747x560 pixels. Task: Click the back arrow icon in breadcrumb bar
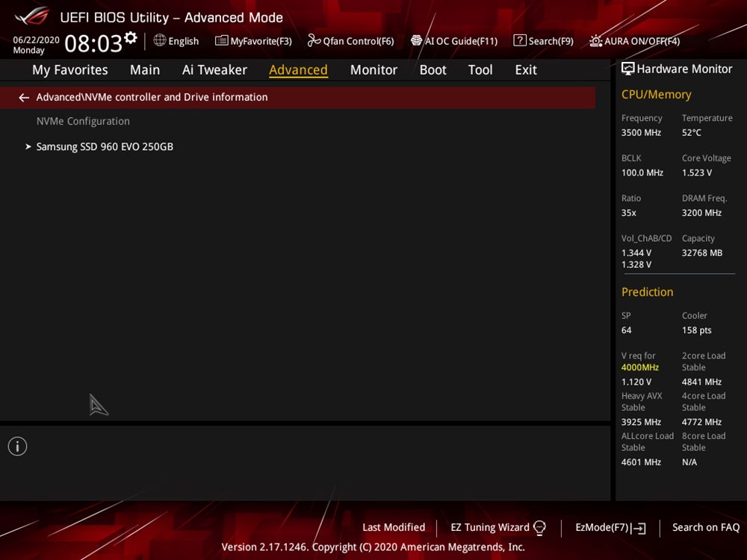24,98
